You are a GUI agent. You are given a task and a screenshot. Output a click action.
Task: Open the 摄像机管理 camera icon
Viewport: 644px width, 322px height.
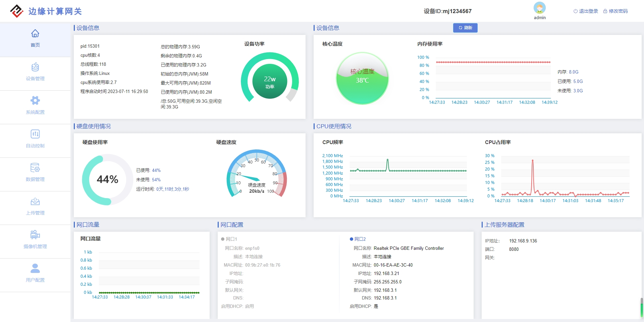pos(35,235)
